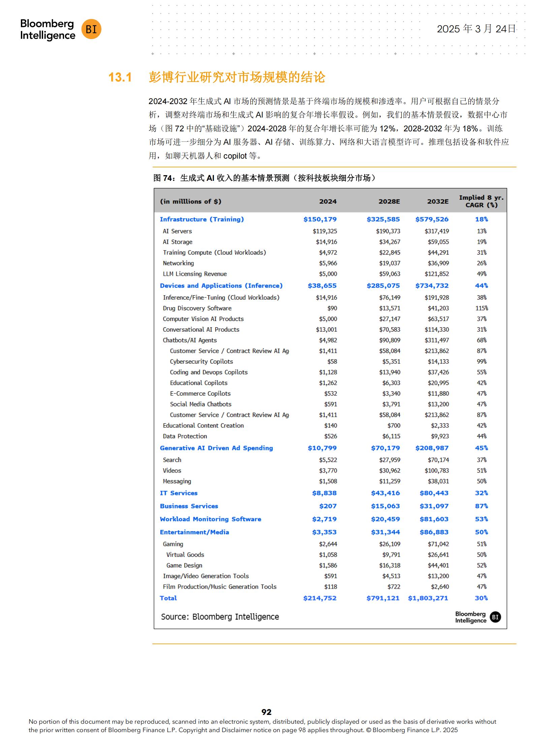Select "Training Compute (Cloud Workloads)" row label
Image resolution: width=535 pixels, height=756 pixels.
[x=215, y=253]
